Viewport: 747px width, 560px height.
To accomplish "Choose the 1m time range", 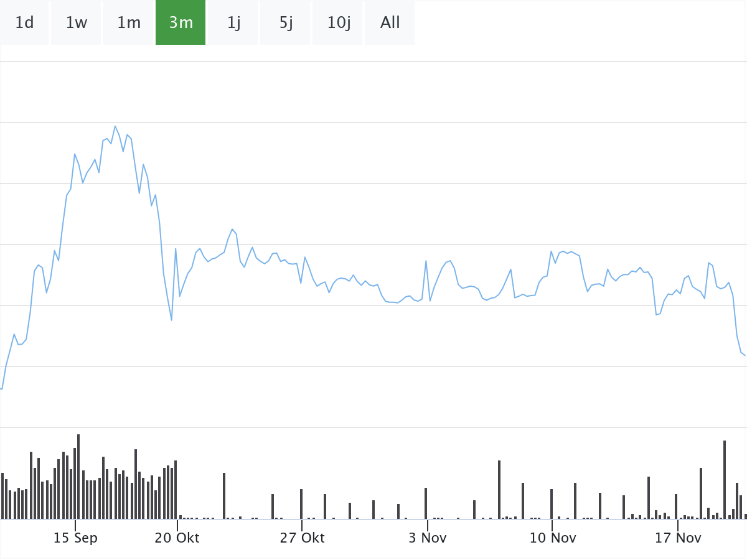I will (129, 23).
